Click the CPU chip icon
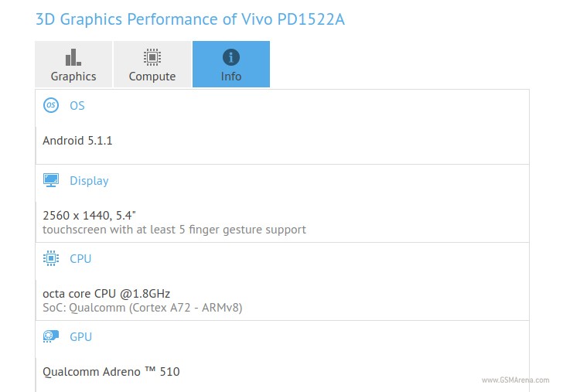Viewport: 563px width, 392px height. click(x=51, y=259)
